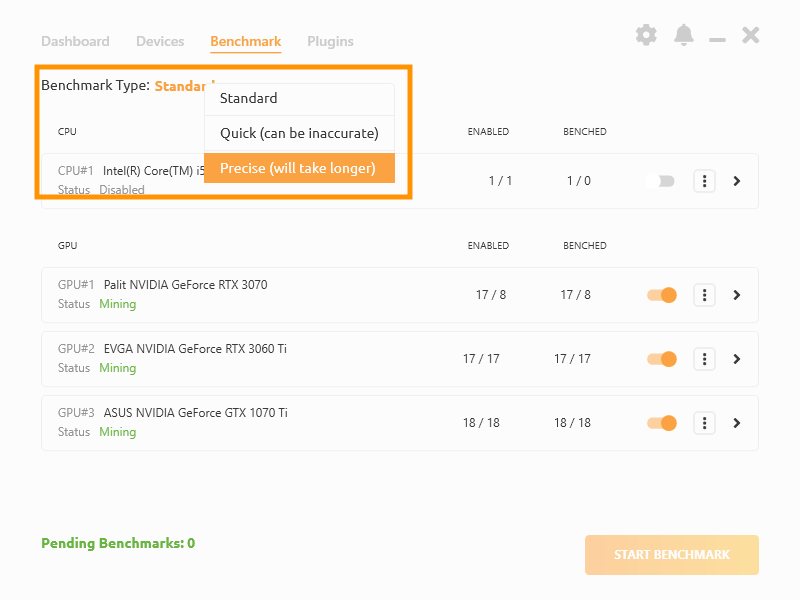The image size is (800, 600).
Task: Disable mining on GPU#1 RTX 3070
Action: (660, 295)
